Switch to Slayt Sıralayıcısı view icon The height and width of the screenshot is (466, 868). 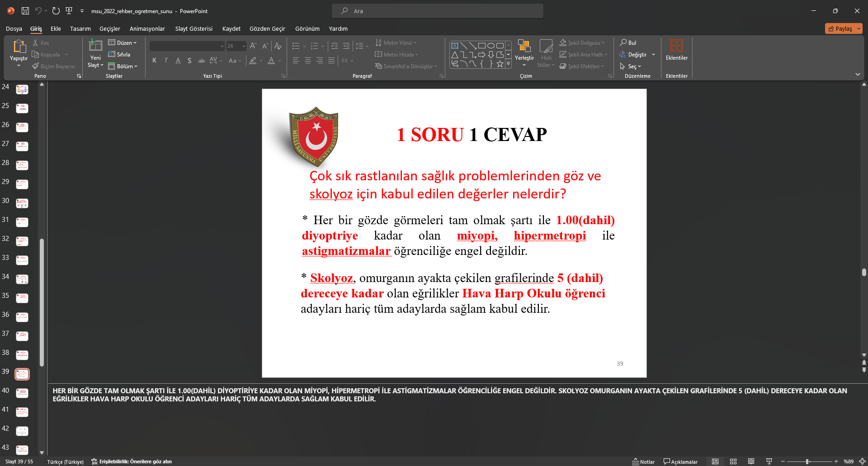[x=733, y=461]
